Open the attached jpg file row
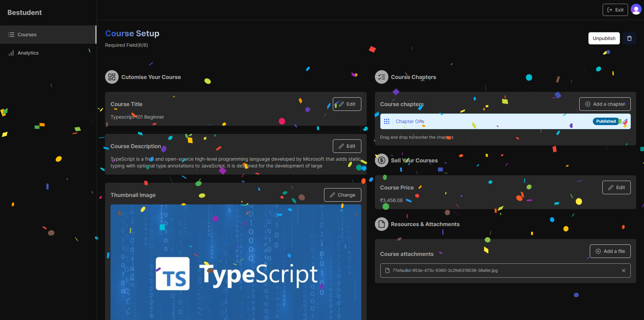The image size is (644, 320). 505,271
